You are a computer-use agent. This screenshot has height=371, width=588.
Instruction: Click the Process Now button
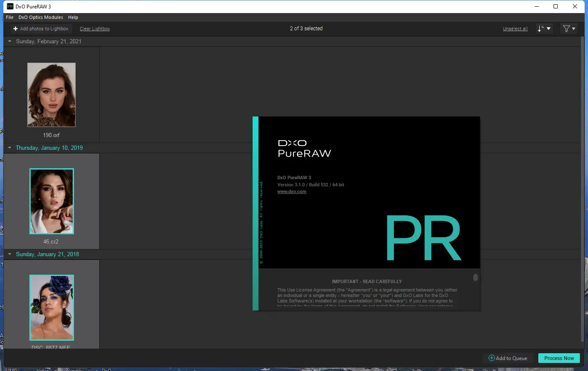[x=559, y=358]
